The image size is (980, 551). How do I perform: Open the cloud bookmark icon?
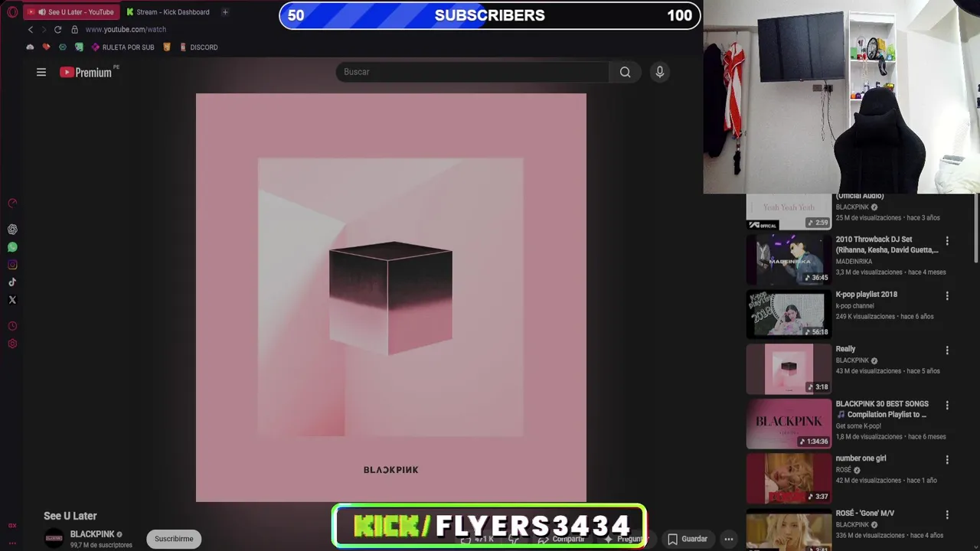[x=30, y=47]
